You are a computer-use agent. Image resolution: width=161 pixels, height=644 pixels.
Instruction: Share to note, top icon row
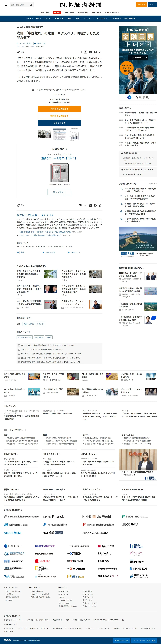85,52
